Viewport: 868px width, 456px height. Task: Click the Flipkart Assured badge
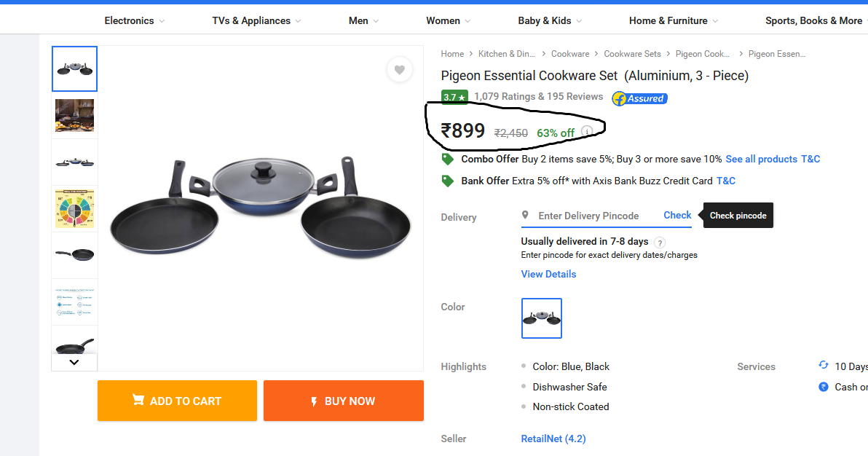point(639,98)
